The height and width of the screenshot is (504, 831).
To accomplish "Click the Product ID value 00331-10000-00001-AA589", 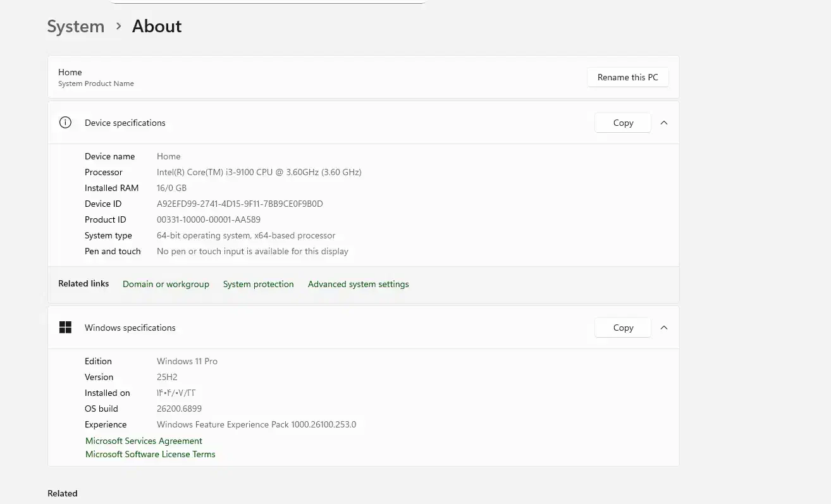I will coord(209,219).
